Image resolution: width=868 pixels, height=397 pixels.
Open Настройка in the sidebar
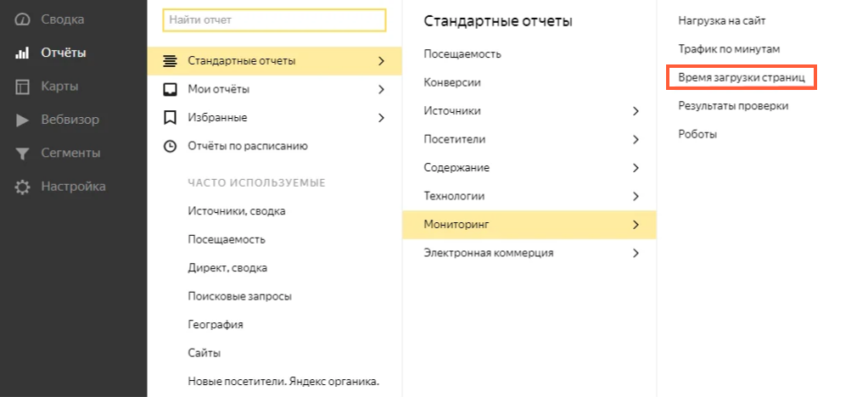pos(73,186)
